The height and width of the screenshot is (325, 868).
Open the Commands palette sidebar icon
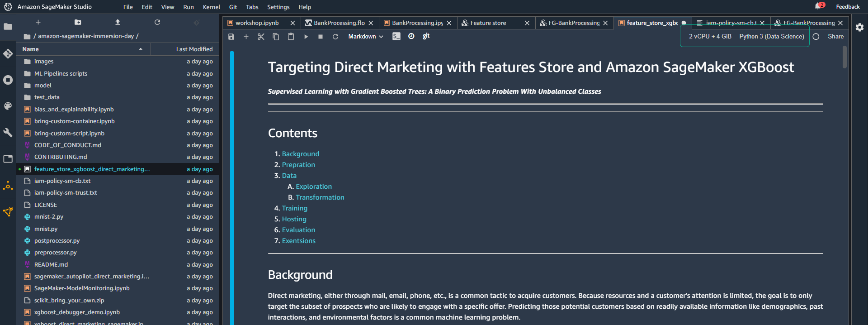point(8,106)
